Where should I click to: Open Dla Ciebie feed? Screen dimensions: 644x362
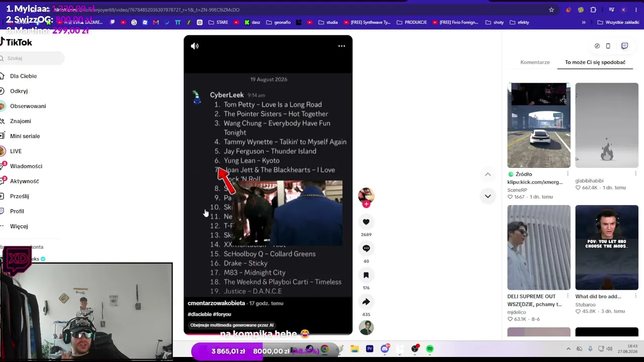coord(23,76)
